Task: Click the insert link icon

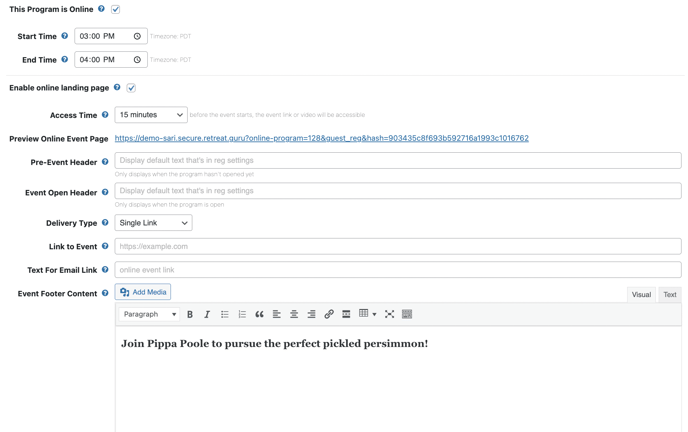Action: (329, 314)
